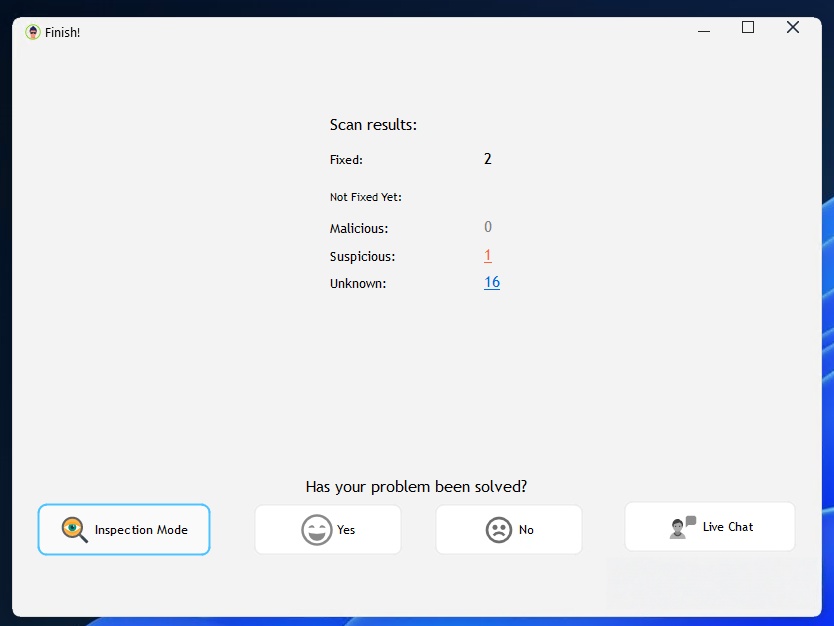This screenshot has height=626, width=834.
Task: Minimize the Finish! window
Action: 704,29
